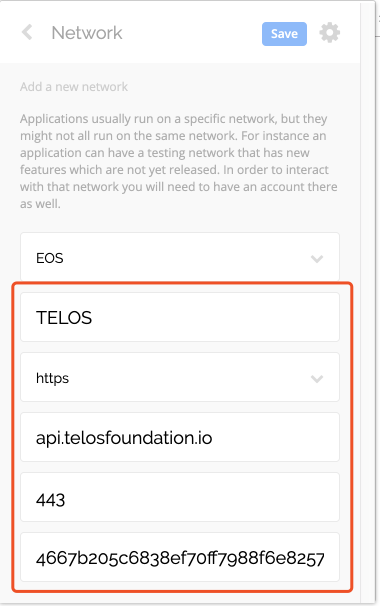The height and width of the screenshot is (606, 380).
Task: Click the empty header space left of Save
Action: 192,33
